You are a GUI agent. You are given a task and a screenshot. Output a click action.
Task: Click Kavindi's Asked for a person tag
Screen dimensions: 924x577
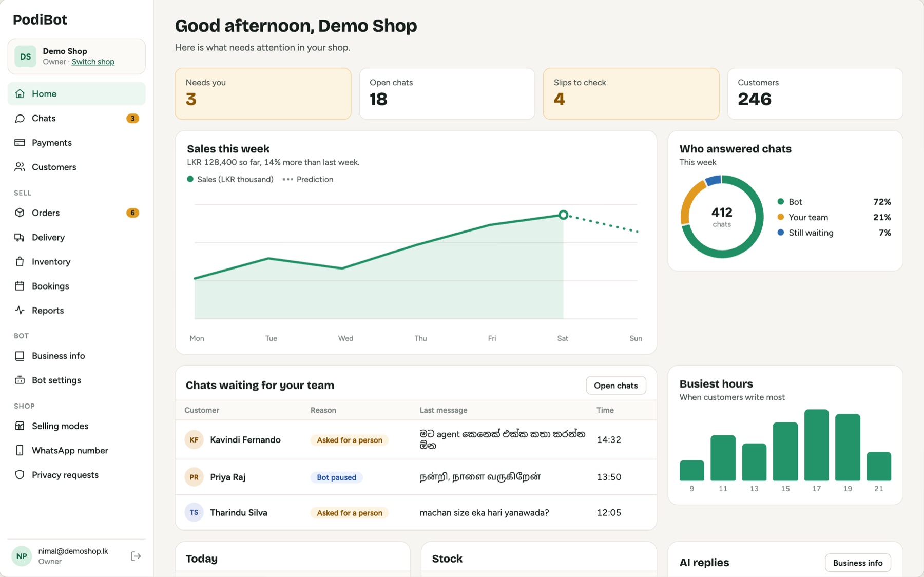coord(350,440)
